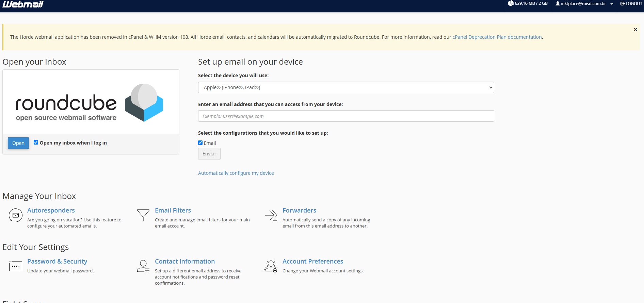Image resolution: width=644 pixels, height=303 pixels.
Task: Click the user account person icon
Action: click(558, 3)
